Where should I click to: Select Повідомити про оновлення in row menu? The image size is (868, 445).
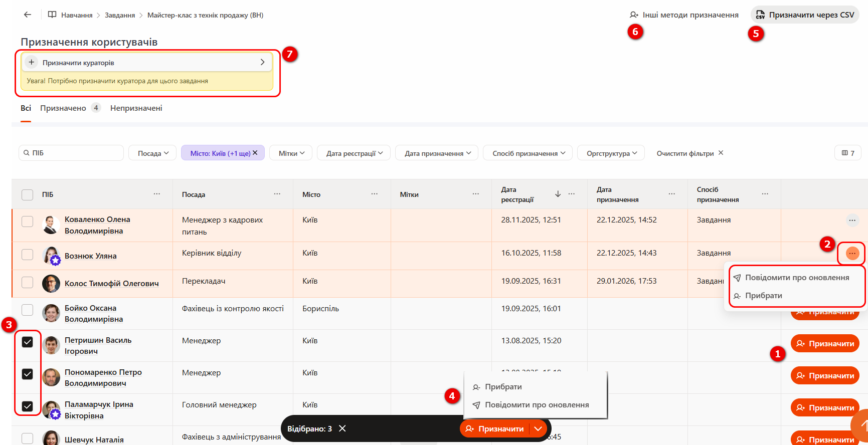[796, 278]
